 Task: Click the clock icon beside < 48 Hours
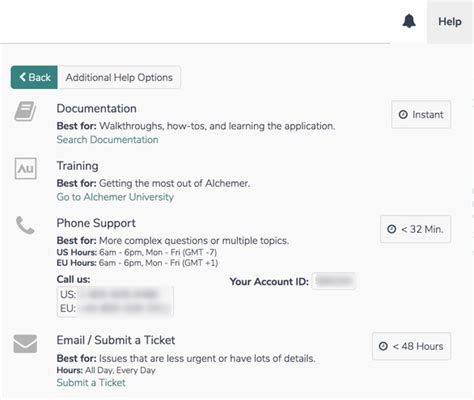(x=383, y=346)
